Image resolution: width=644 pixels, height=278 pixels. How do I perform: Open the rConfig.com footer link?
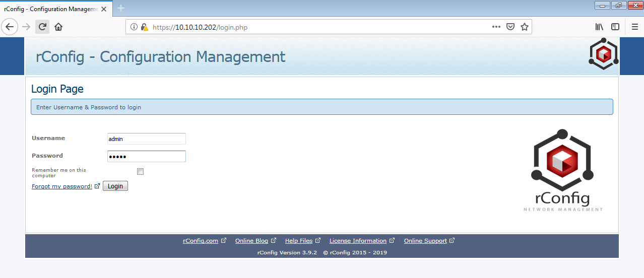point(201,241)
